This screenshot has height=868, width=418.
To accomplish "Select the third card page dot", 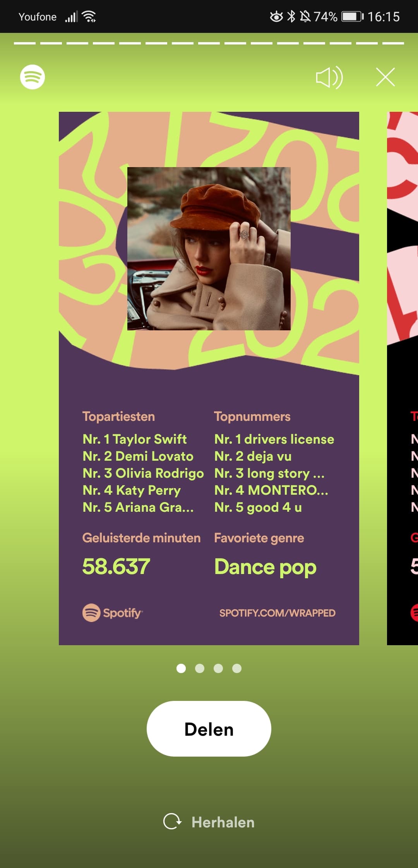I will click(x=218, y=668).
